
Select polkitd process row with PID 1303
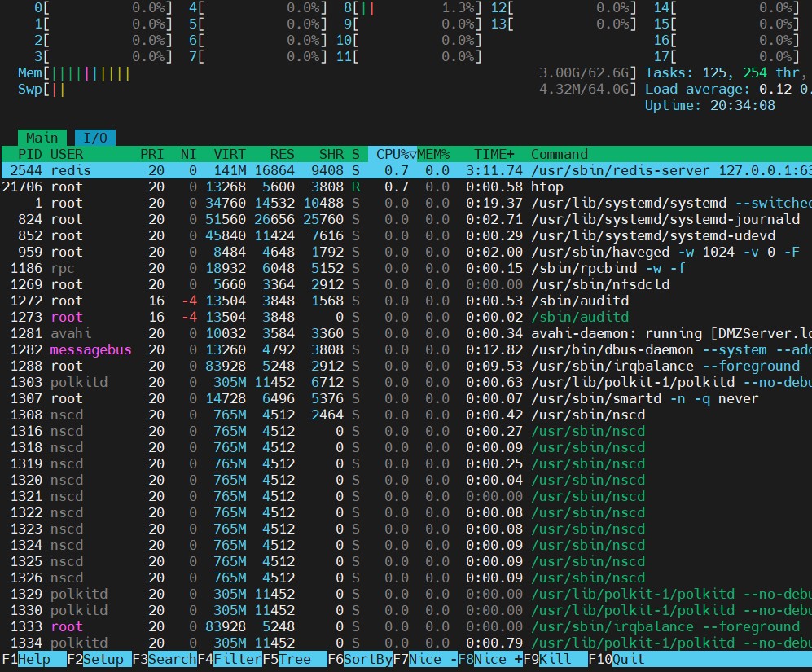(406, 382)
